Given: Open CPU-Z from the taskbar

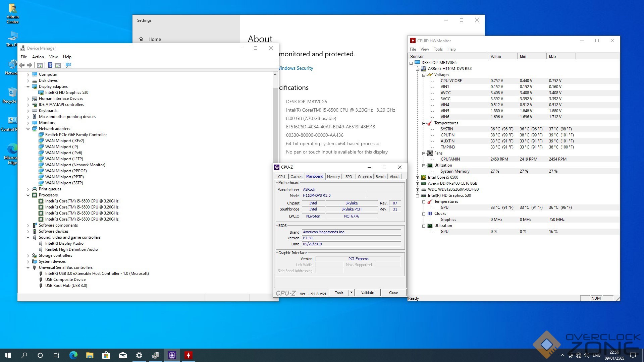Looking at the screenshot, I should pos(172,355).
